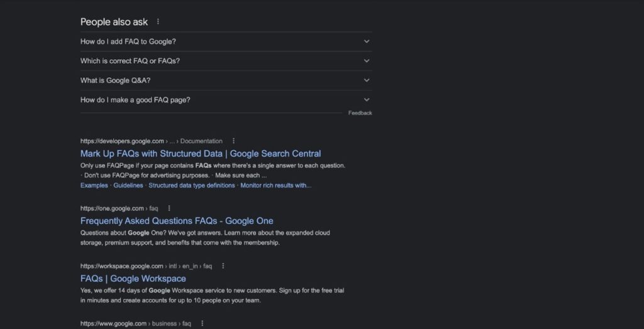644x329 pixels.
Task: Open the About this result dots for one.google.com
Action: (169, 208)
